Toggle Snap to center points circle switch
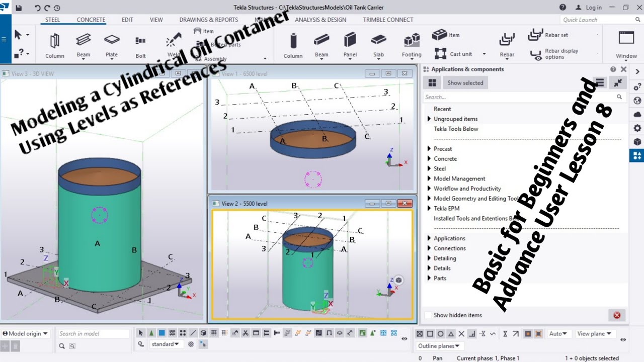Viewport: 644px width, 362px height. point(440,334)
